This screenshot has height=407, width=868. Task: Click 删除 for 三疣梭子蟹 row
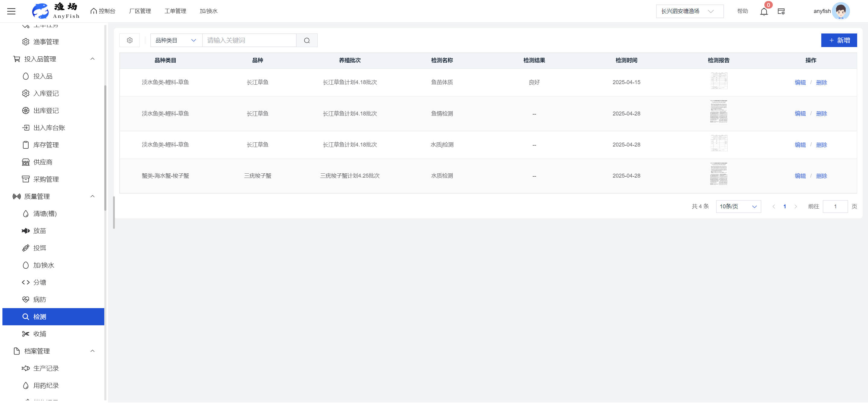coord(821,176)
